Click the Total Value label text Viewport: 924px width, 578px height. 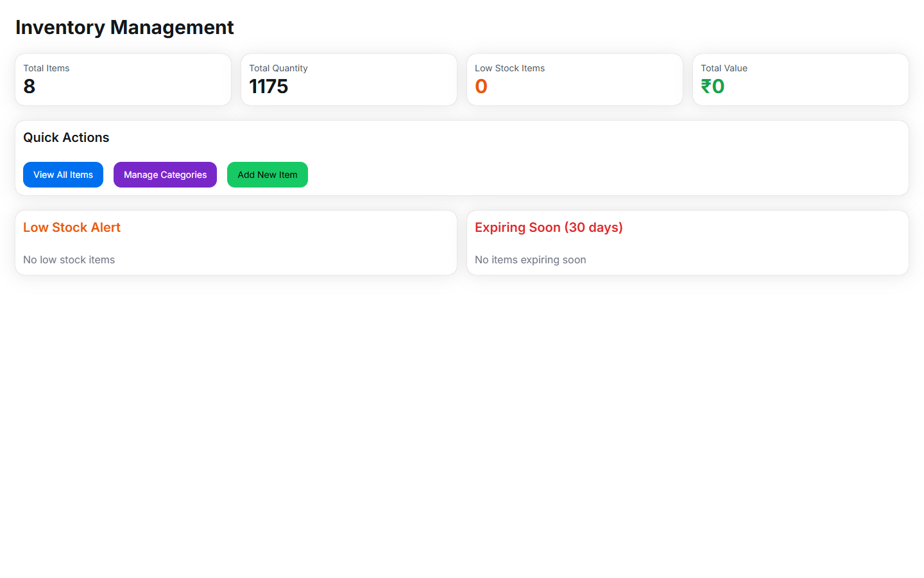(x=724, y=68)
